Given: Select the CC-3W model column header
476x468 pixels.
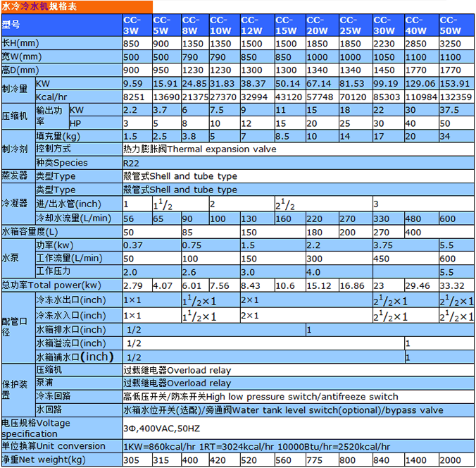Looking at the screenshot, I should [135, 25].
